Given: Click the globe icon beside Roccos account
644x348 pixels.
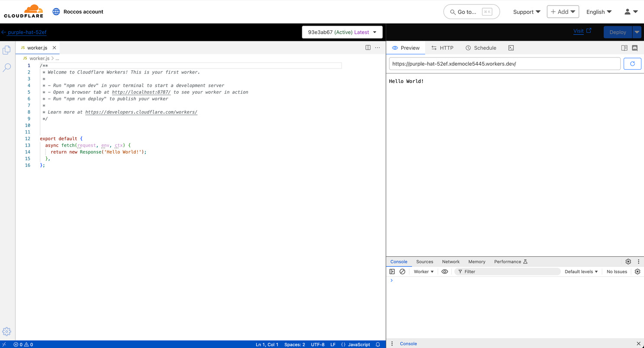Looking at the screenshot, I should 56,12.
